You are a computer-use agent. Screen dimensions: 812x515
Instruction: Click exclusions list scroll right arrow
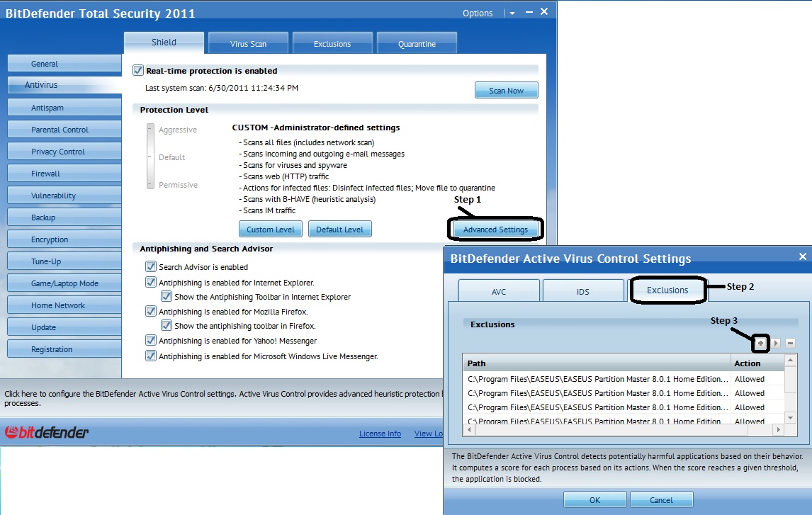coord(778,429)
